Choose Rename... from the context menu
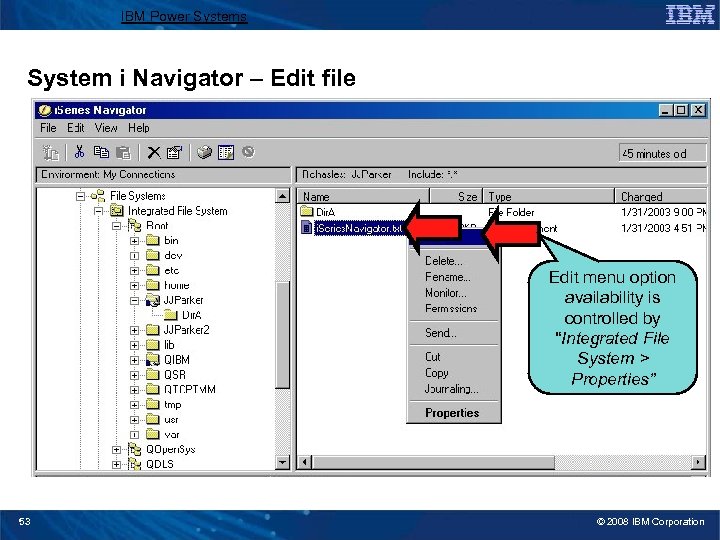The image size is (720, 540). [x=448, y=277]
